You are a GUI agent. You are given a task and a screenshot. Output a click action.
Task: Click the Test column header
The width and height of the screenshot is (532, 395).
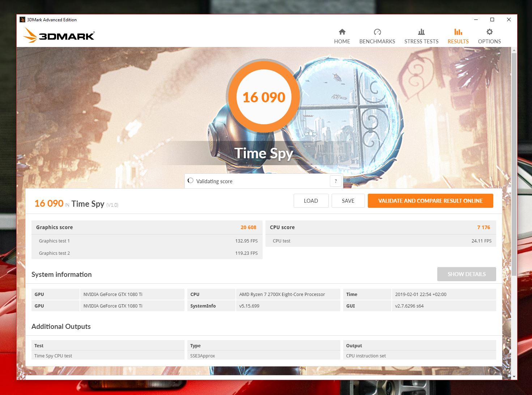coord(108,345)
